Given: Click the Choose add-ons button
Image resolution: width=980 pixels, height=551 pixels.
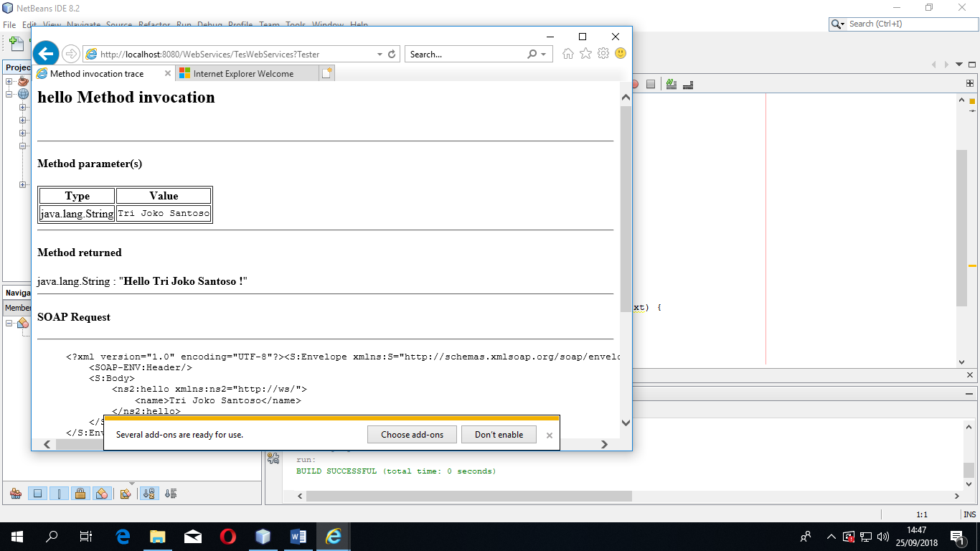Looking at the screenshot, I should (x=412, y=435).
